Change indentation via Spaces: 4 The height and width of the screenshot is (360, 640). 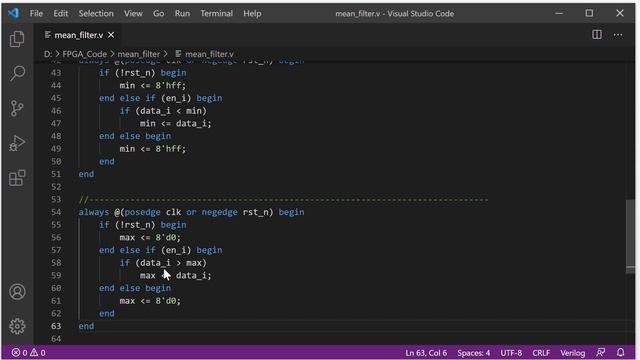pyautogui.click(x=473, y=353)
